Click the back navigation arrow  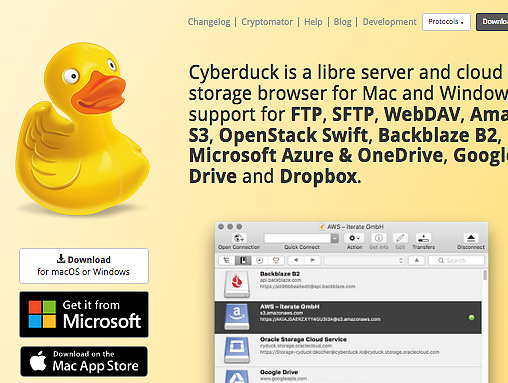click(x=296, y=260)
